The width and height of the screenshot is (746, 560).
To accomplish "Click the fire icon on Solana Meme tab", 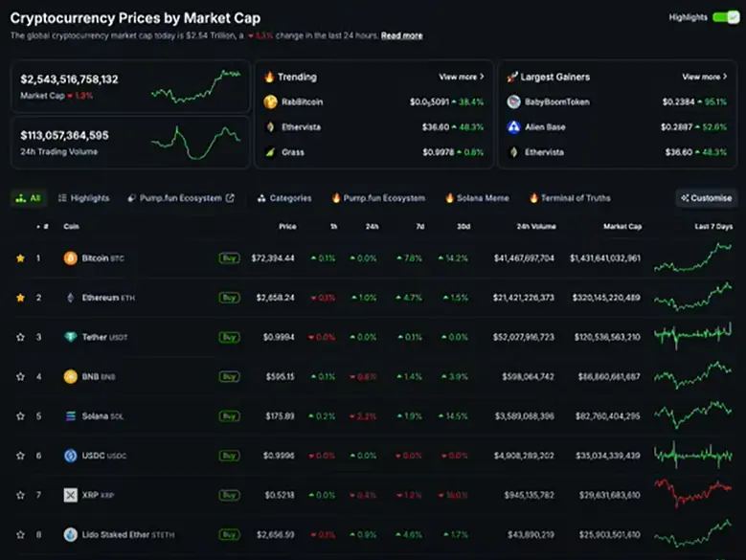I will [x=449, y=198].
